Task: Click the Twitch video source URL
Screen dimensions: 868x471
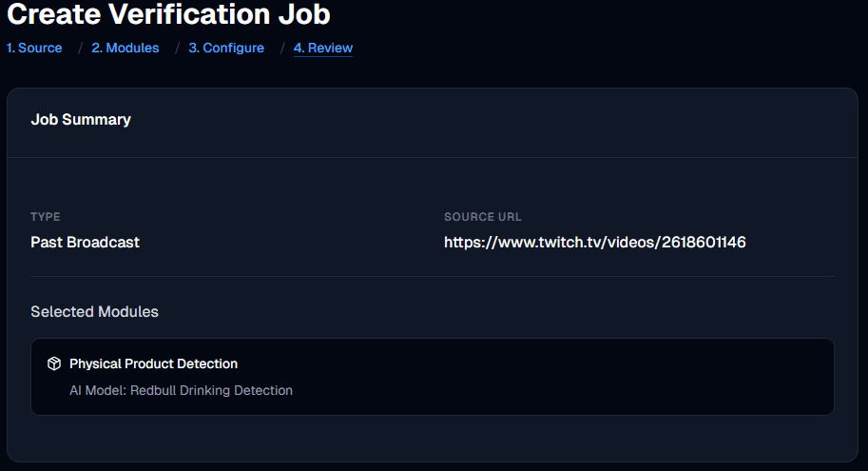Action: [x=594, y=243]
